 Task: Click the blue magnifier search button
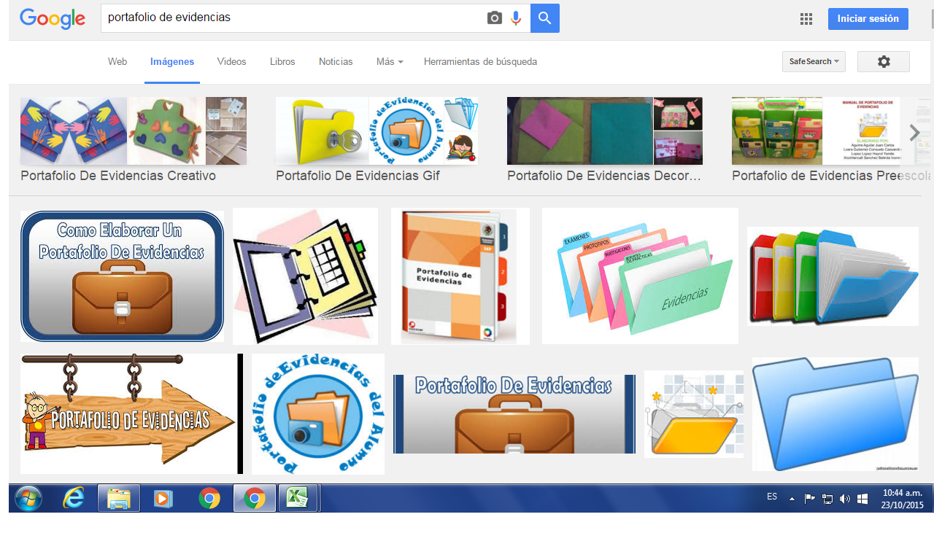(545, 18)
